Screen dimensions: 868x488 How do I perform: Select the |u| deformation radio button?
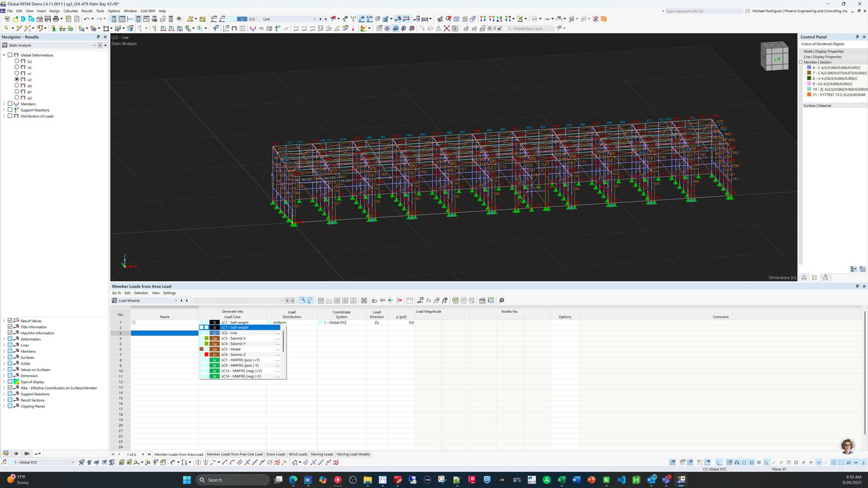point(17,61)
